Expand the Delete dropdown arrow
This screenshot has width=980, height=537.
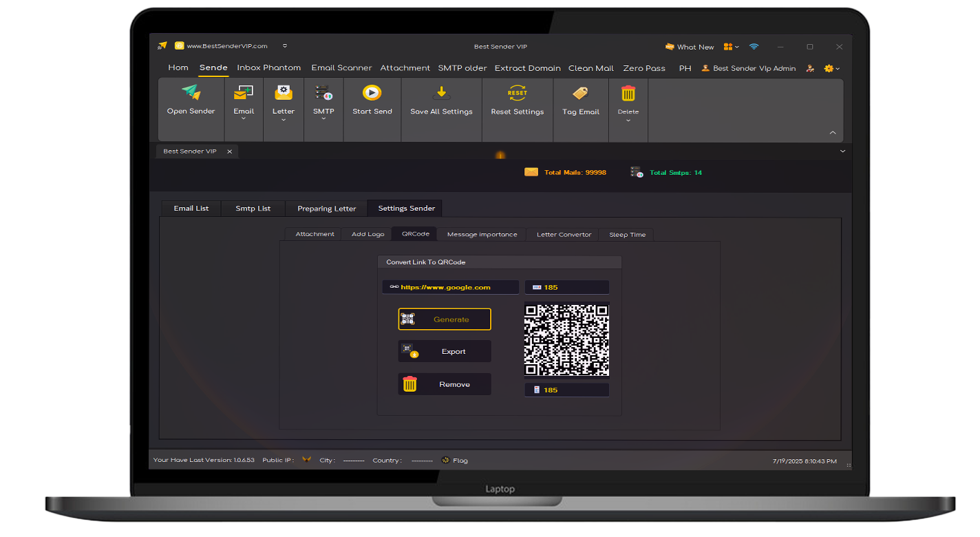click(x=628, y=120)
